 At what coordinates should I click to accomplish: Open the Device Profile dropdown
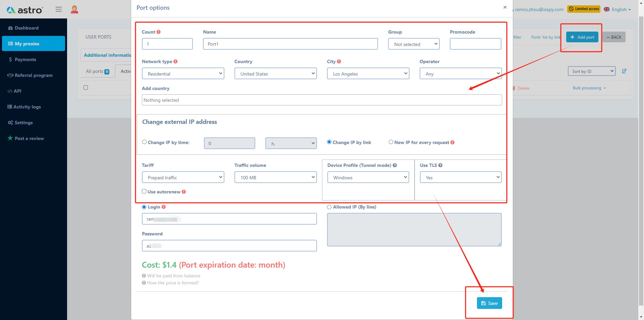368,177
